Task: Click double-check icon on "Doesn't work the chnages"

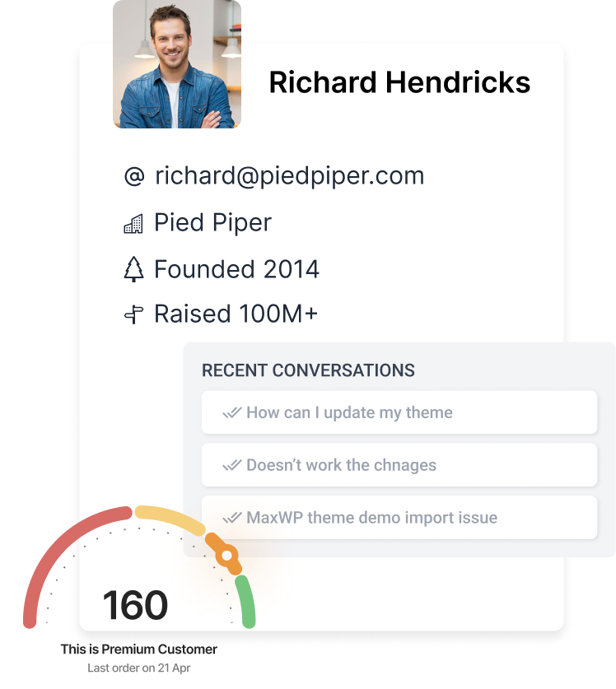Action: pos(231,466)
